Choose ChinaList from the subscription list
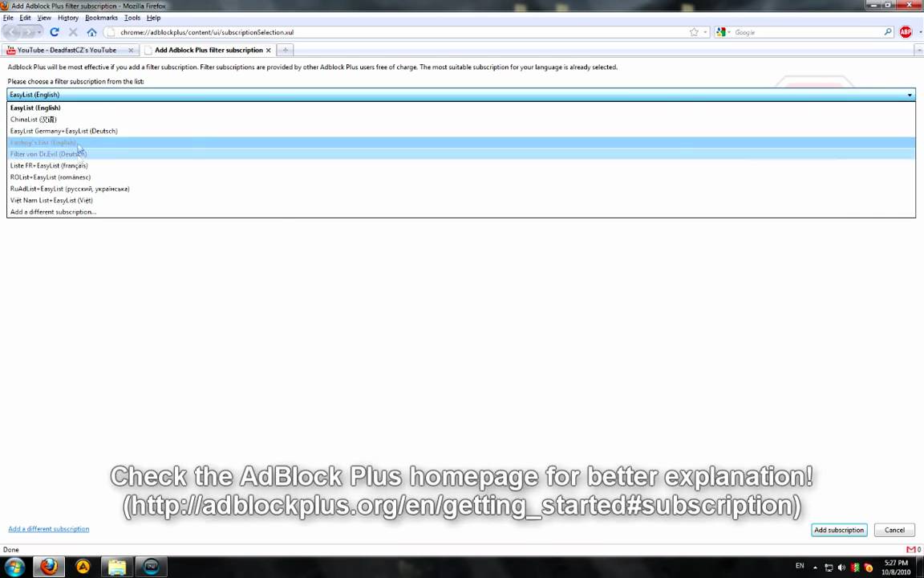This screenshot has height=578, width=924. click(461, 119)
